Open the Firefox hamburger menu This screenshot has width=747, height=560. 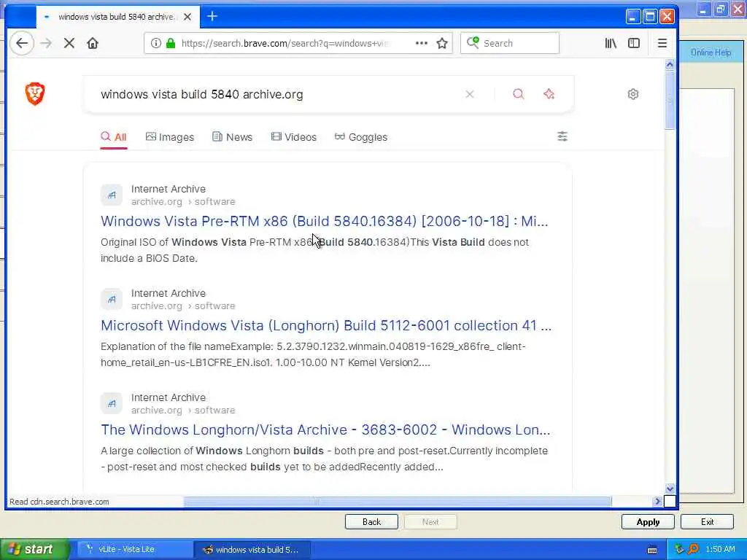click(662, 43)
